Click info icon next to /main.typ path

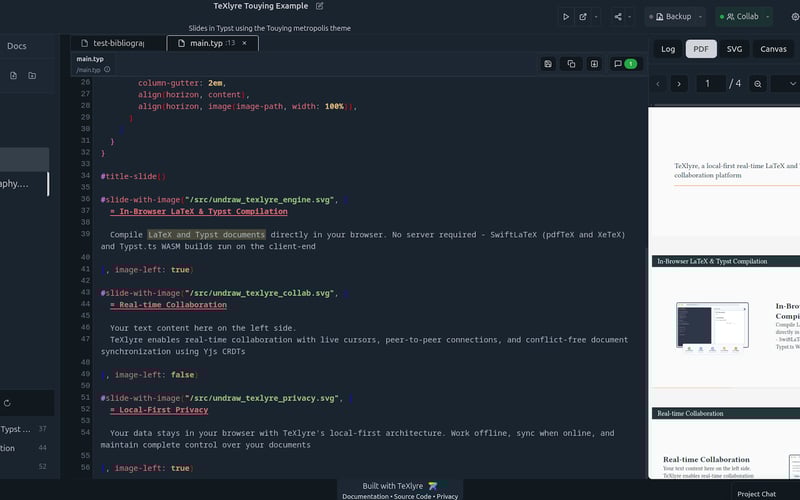107,69
